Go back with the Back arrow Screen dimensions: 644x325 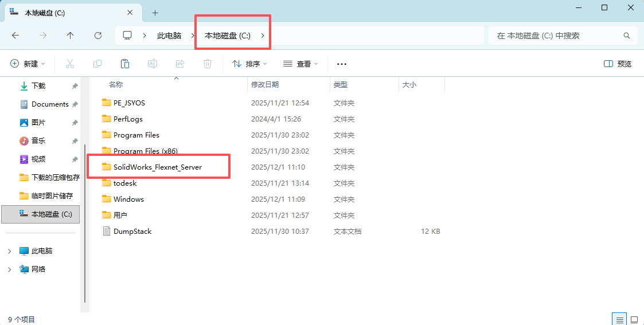click(15, 36)
